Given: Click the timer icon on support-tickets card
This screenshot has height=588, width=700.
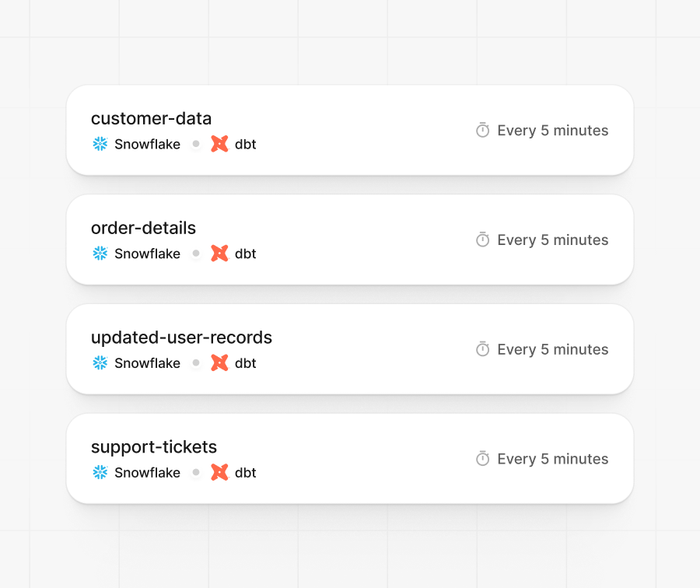Looking at the screenshot, I should coord(483,459).
